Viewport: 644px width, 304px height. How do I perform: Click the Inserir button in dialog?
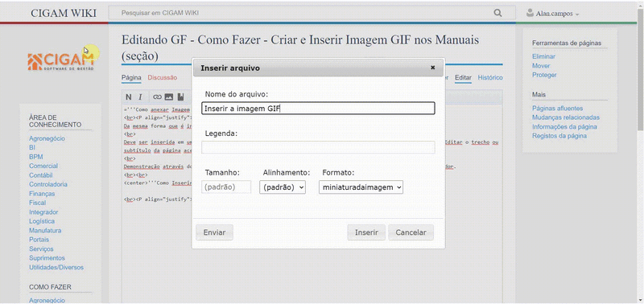pos(366,232)
